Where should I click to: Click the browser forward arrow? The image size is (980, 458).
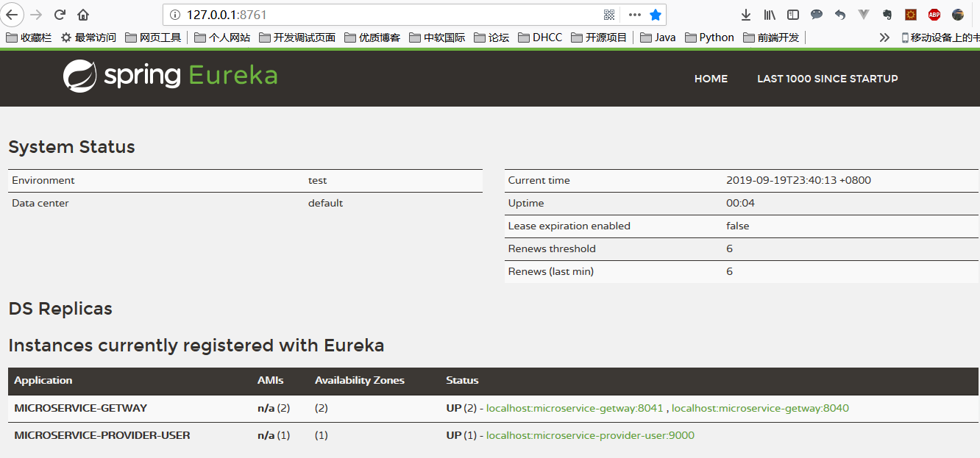pyautogui.click(x=36, y=15)
